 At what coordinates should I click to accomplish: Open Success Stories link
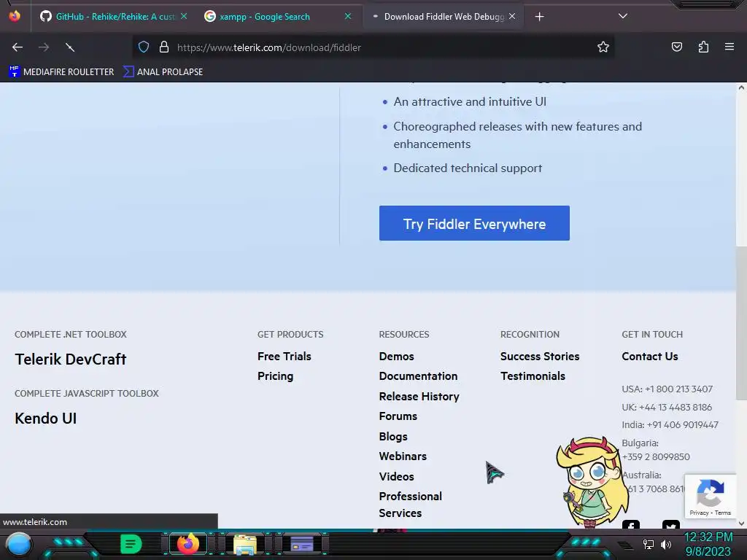coord(540,356)
